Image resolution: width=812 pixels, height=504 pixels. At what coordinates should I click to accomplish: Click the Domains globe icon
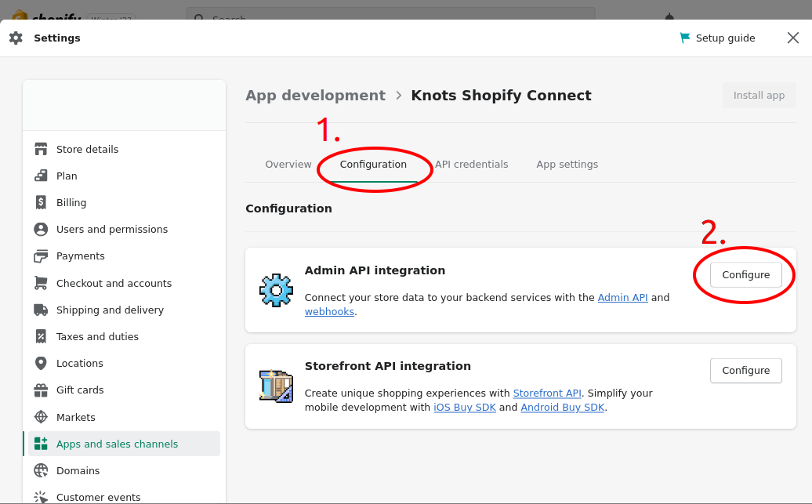pos(41,470)
